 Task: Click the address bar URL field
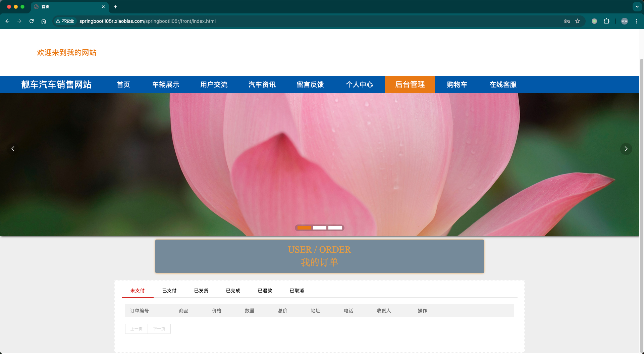coord(319,21)
